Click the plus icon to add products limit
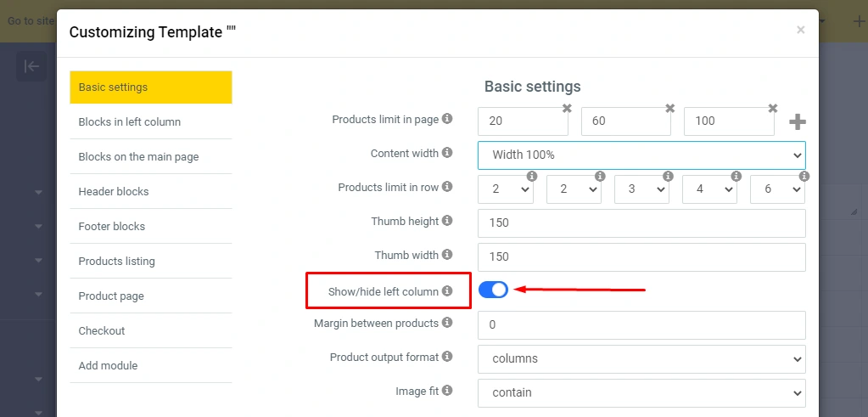Viewport: 868px width, 417px height. [797, 122]
